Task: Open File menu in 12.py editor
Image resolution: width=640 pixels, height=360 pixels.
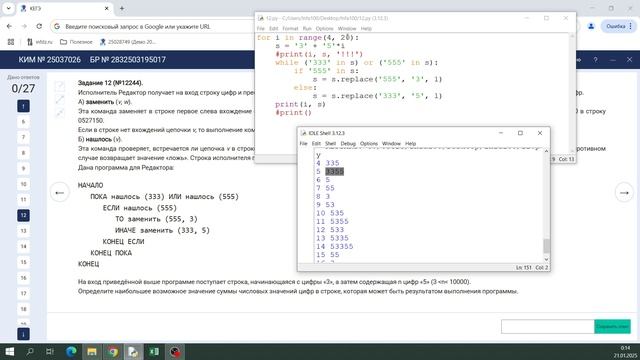Action: pyautogui.click(x=260, y=28)
